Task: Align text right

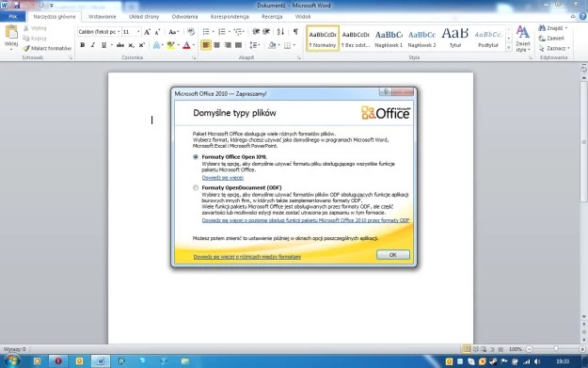Action: pyautogui.click(x=228, y=45)
